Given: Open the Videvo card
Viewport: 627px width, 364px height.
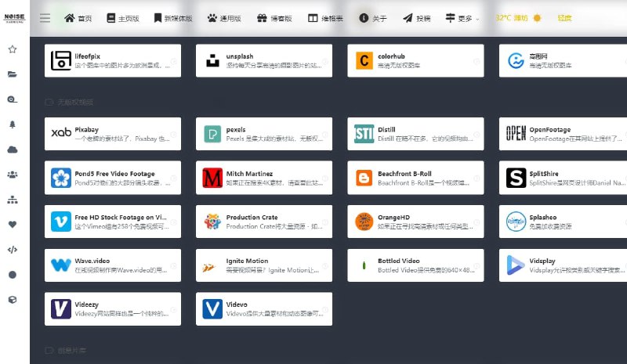Looking at the screenshot, I should point(264,309).
